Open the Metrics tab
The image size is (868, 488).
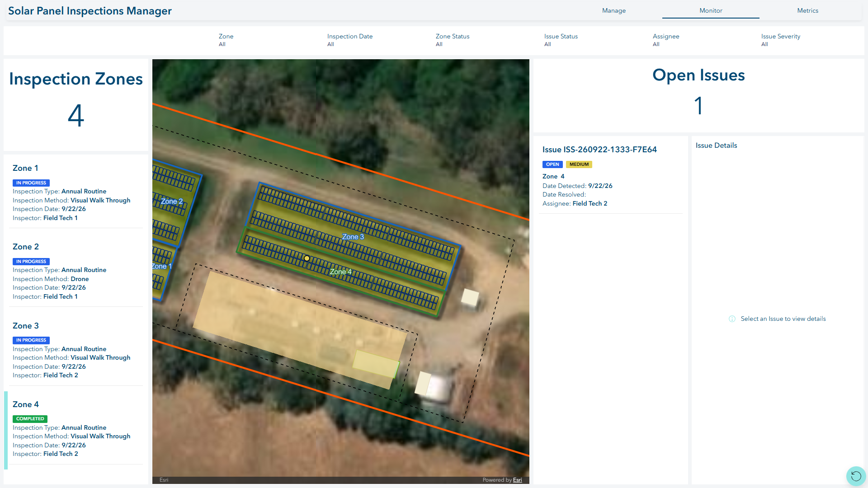807,10
